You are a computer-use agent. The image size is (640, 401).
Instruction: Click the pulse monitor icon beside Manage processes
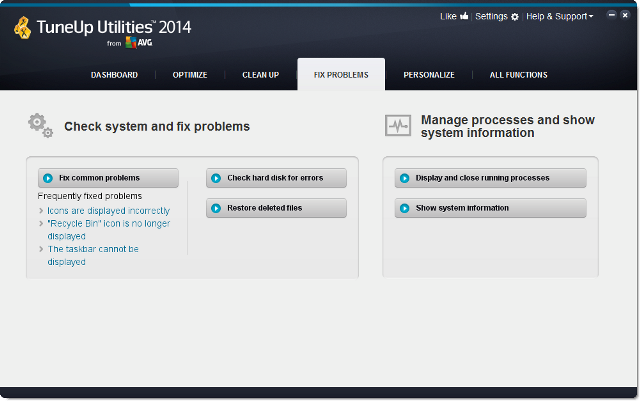[398, 126]
